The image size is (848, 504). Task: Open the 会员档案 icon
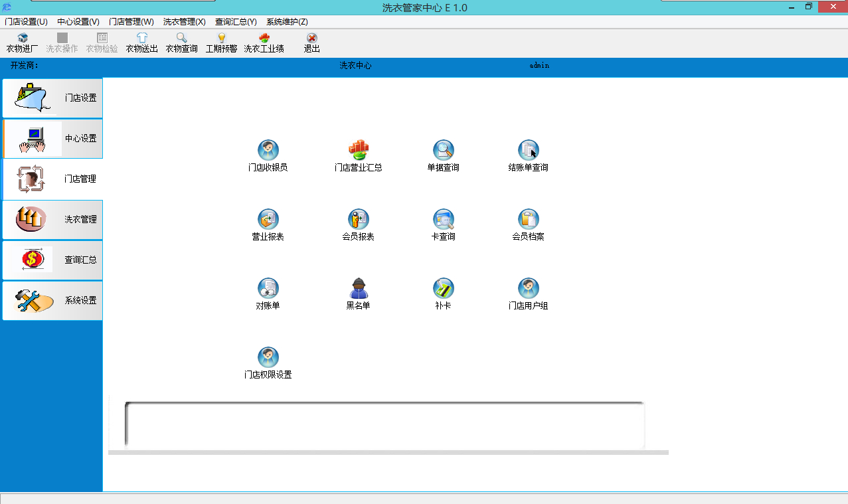pyautogui.click(x=528, y=219)
